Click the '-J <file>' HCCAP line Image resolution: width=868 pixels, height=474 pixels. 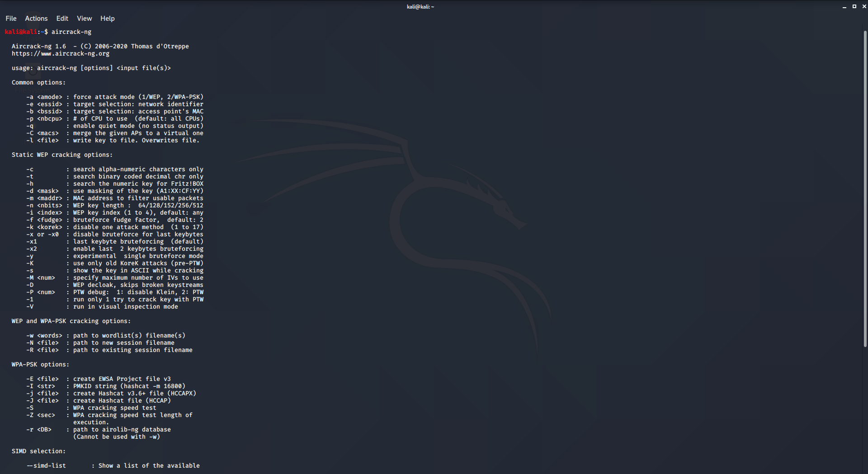click(99, 401)
